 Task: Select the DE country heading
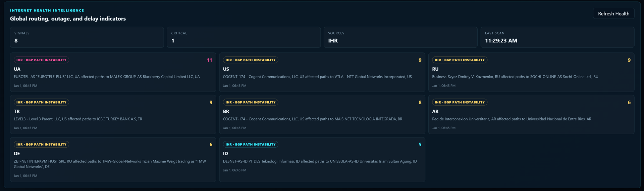click(x=17, y=153)
